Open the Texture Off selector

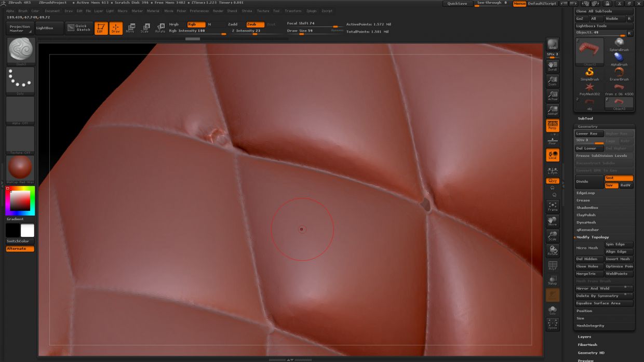coord(20,140)
